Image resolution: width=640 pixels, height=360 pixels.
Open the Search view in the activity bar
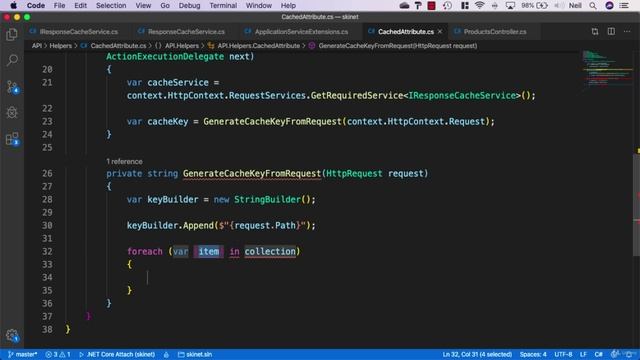pos(12,60)
